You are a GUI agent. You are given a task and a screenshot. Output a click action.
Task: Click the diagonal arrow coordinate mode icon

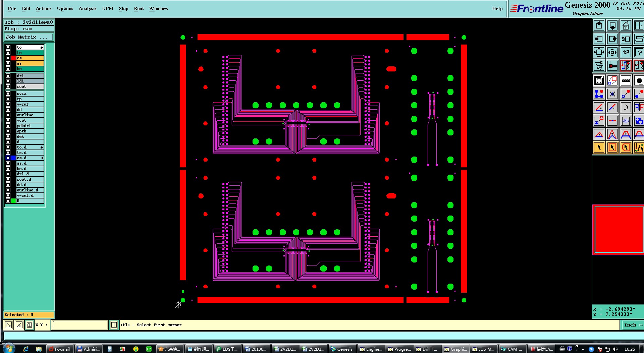click(8, 325)
